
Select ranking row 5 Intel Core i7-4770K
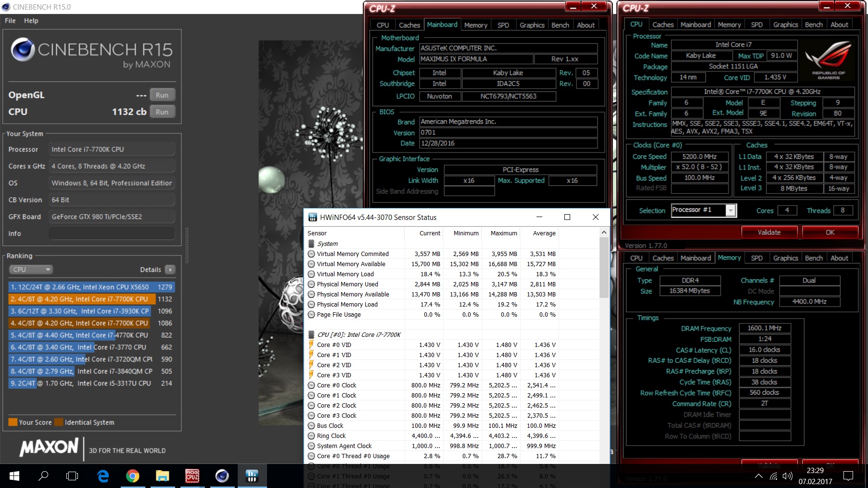pyautogui.click(x=91, y=335)
